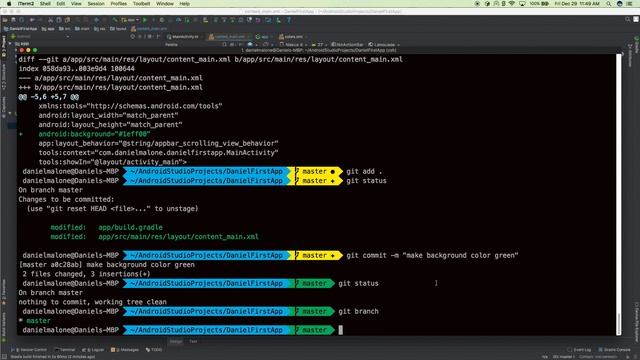
Task: Click the cursor block at the terminal prompt
Action: (341, 330)
